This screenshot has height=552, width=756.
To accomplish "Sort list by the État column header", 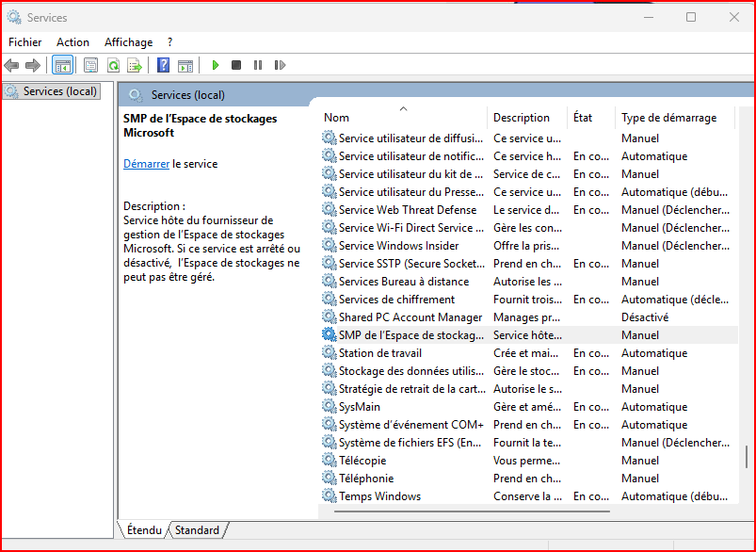I will pos(583,118).
